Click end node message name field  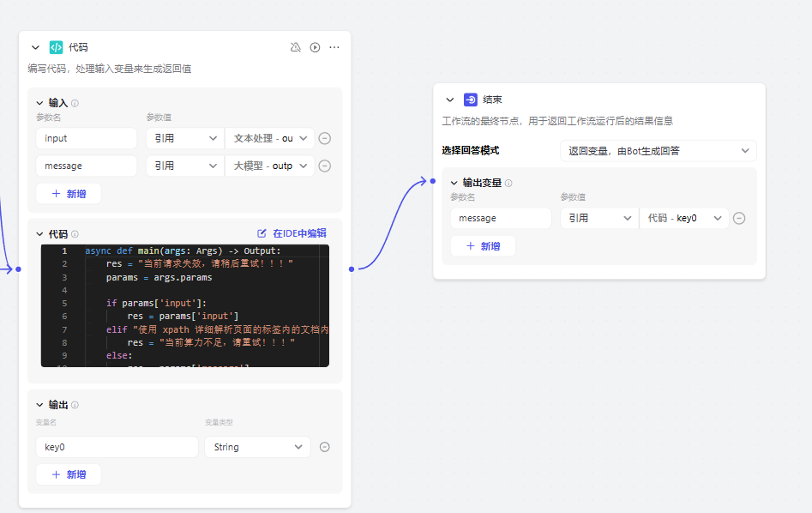[502, 218]
